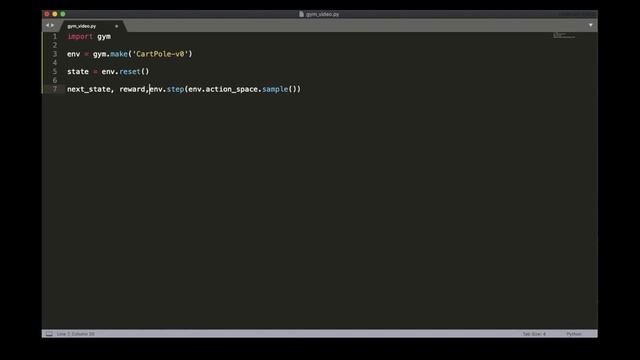Click line number 1 in gutter
This screenshot has height=360, width=640.
[55, 36]
